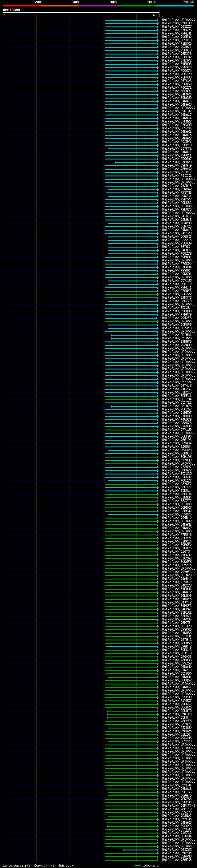The width and height of the screenshot is (197, 868).
Task: Click label UniRef100_A2Q3D5
Action: point(176,125)
